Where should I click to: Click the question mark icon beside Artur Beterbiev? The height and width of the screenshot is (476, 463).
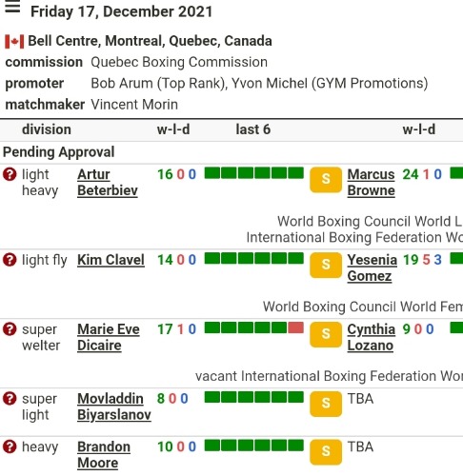tap(10, 174)
